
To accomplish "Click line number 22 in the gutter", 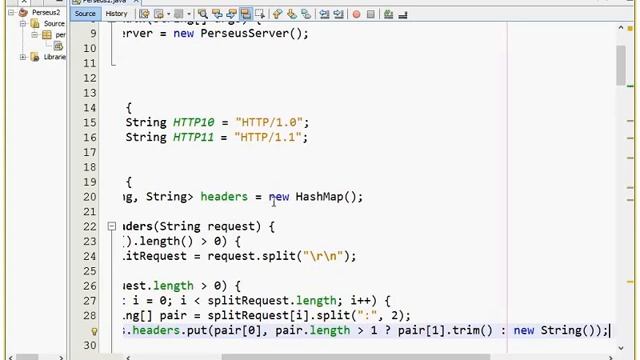I will point(90,227).
